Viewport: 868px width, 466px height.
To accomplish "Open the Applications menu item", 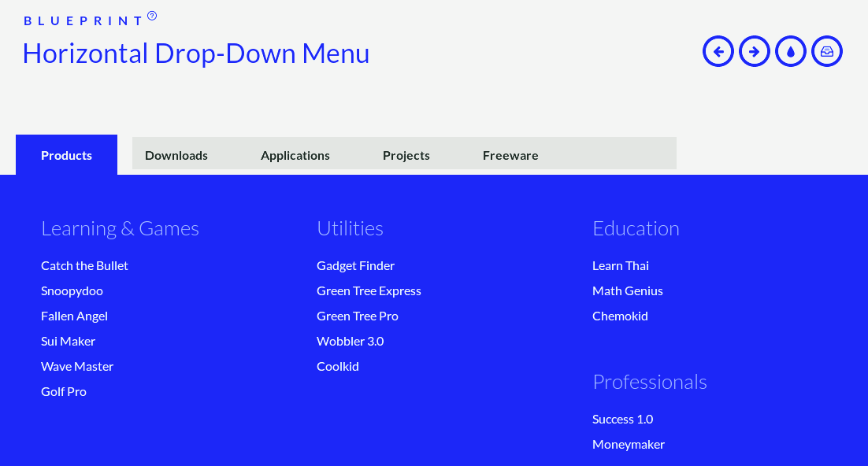I will (x=295, y=156).
